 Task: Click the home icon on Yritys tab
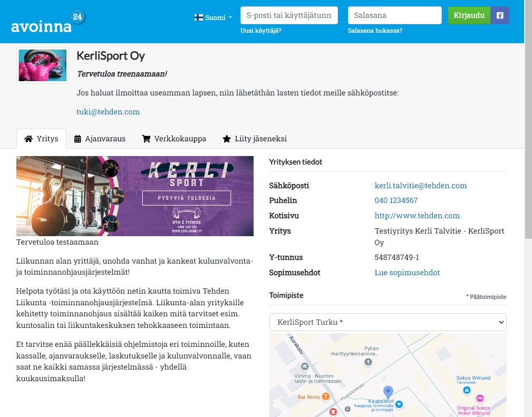(x=28, y=139)
